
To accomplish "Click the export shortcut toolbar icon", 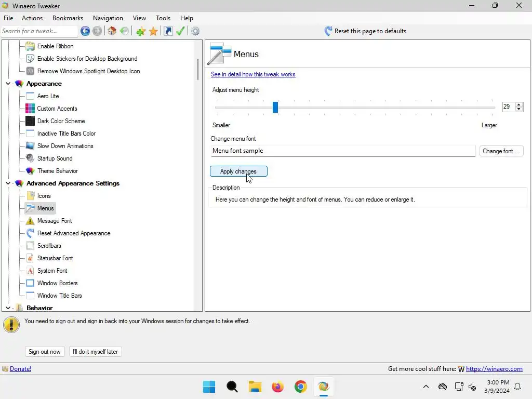I will 168,31.
